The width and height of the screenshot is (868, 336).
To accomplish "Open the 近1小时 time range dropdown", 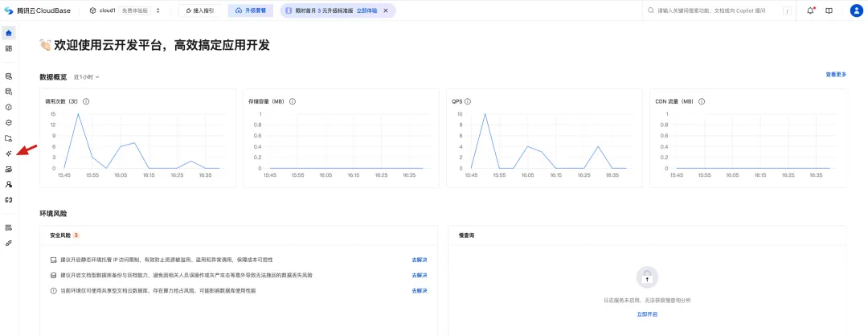I will 86,77.
